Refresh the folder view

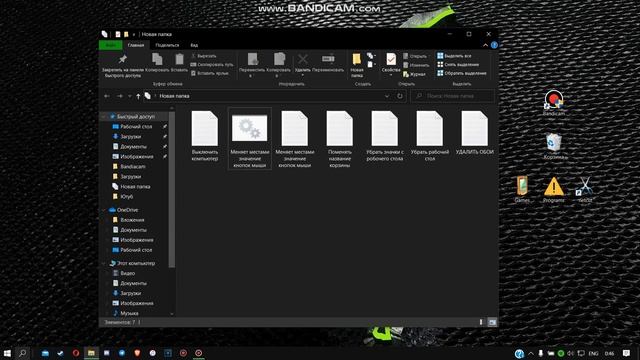(400, 96)
